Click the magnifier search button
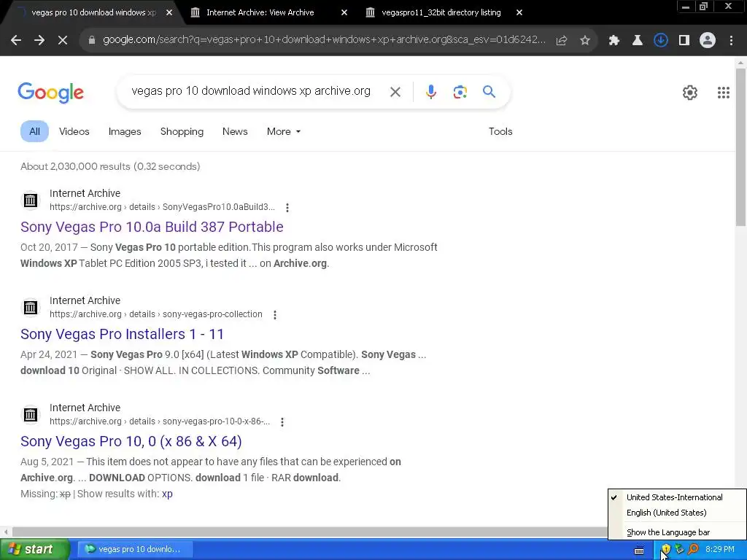Image resolution: width=747 pixels, height=560 pixels. [489, 91]
